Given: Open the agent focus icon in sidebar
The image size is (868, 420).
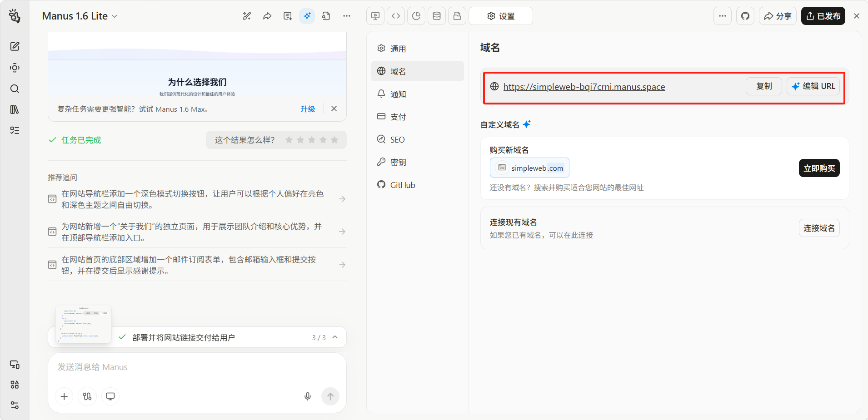Looking at the screenshot, I should click(x=15, y=68).
